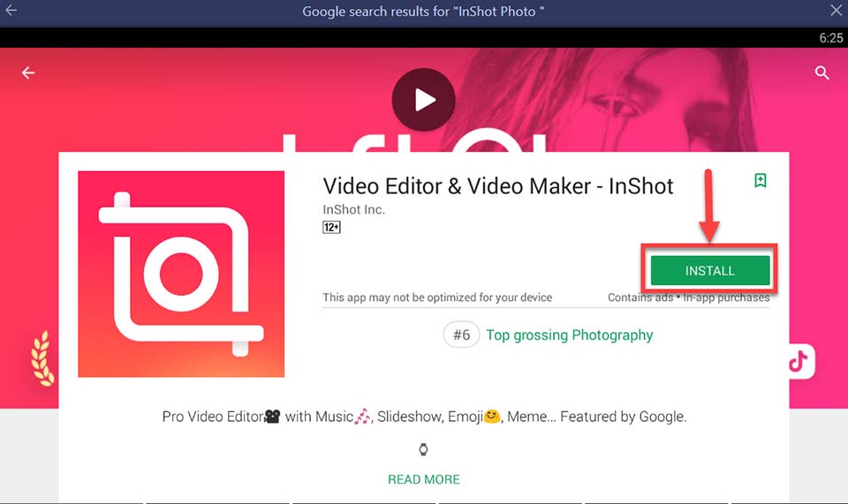The image size is (848, 504).
Task: Open the InShot app icon image
Action: 181,274
